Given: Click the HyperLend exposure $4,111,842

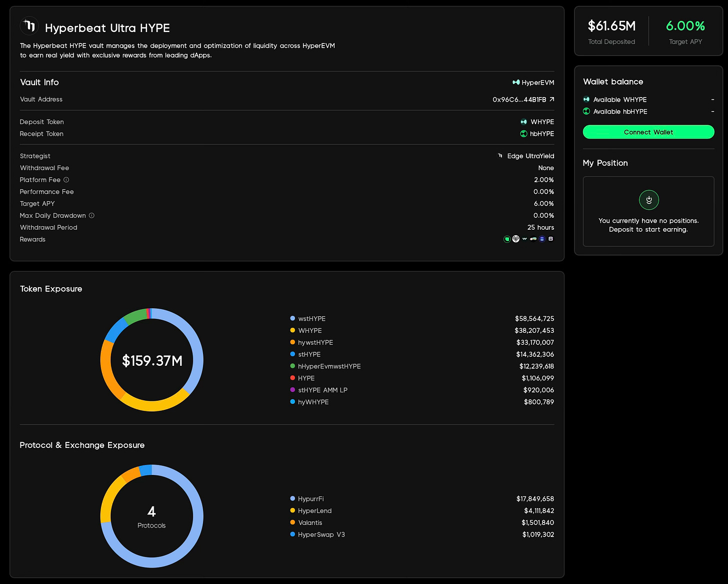Looking at the screenshot, I should point(539,511).
